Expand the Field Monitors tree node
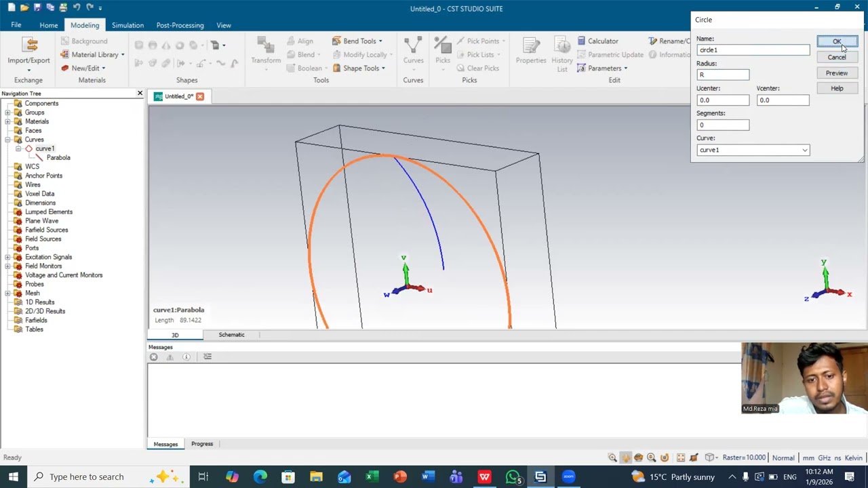This screenshot has width=868, height=488. pos(7,266)
